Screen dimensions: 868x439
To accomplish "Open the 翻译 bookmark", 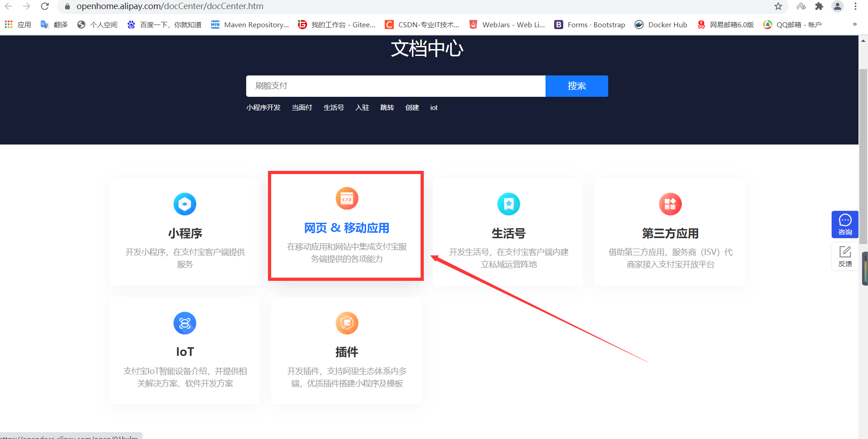I will (54, 25).
